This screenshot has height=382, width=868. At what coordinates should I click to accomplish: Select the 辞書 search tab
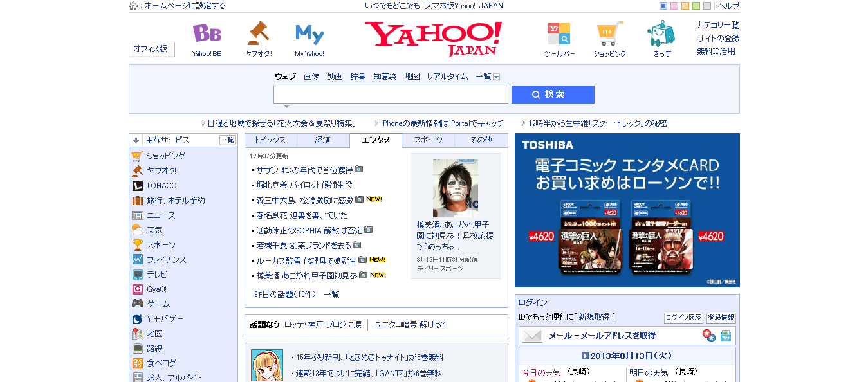tap(358, 77)
